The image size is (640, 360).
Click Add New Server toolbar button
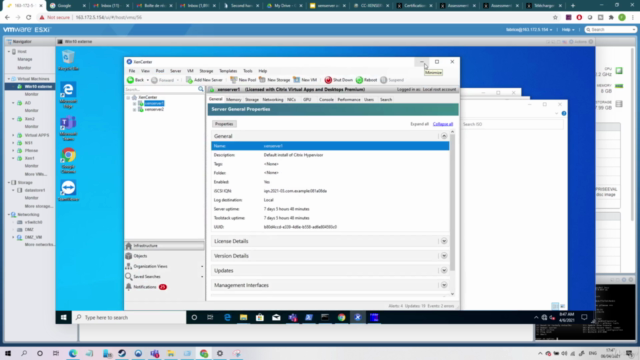(x=204, y=80)
